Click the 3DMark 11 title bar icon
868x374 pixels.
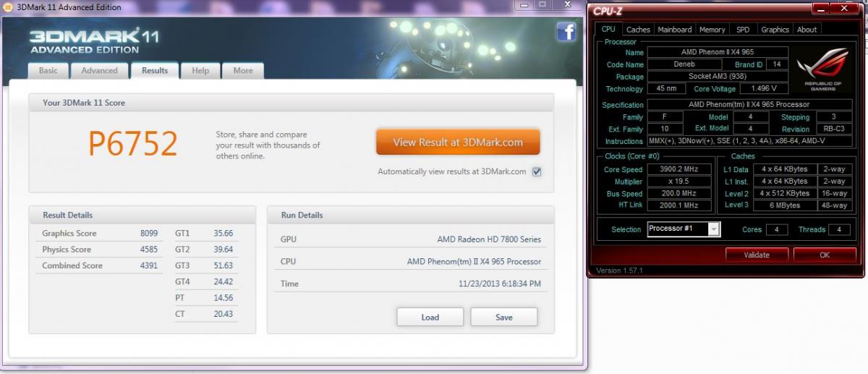tap(8, 7)
